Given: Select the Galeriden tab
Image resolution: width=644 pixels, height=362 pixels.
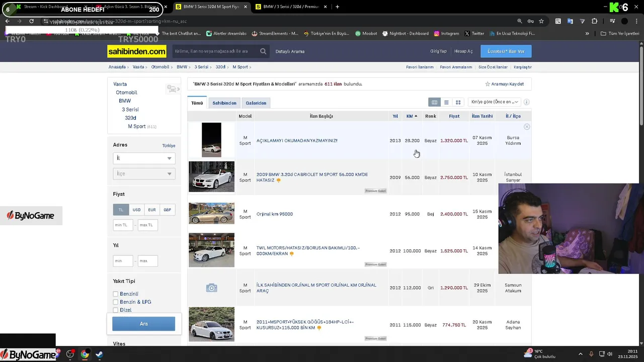Looking at the screenshot, I should click(256, 103).
